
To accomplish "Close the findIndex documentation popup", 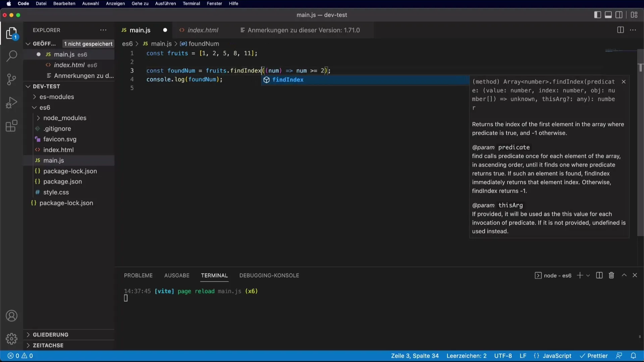I will 624,82.
